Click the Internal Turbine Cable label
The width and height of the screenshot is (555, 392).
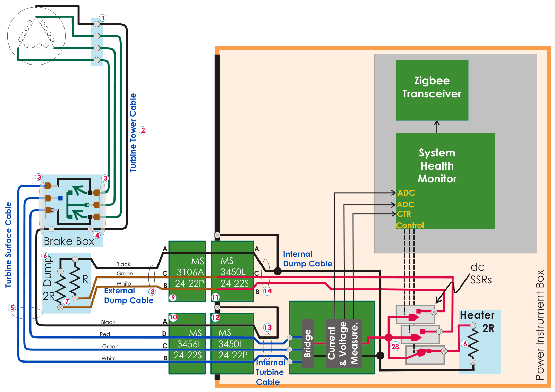click(x=270, y=372)
